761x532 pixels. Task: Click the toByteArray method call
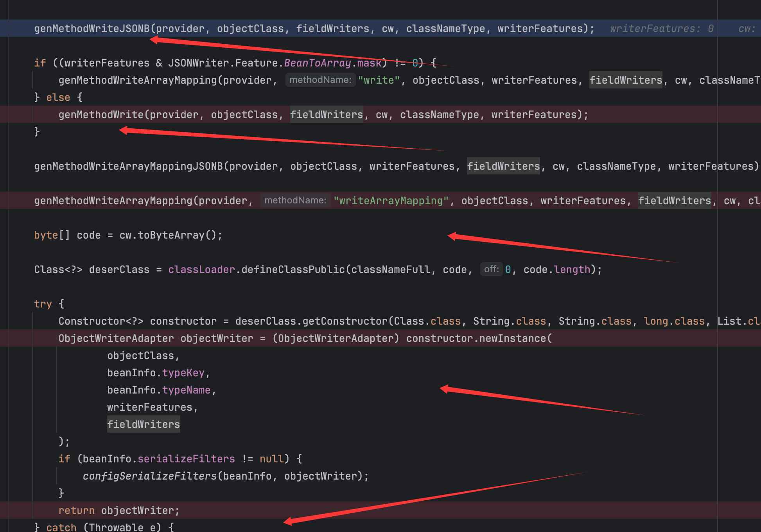(x=171, y=235)
